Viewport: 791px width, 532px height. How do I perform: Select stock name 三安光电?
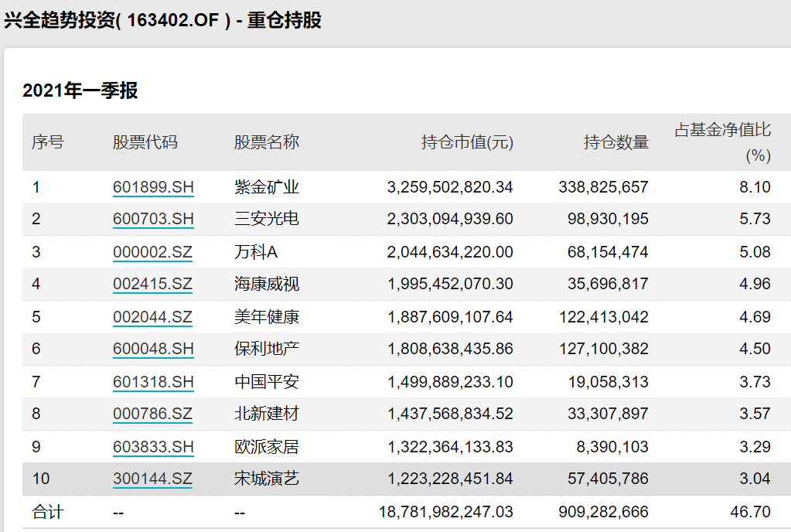point(266,219)
